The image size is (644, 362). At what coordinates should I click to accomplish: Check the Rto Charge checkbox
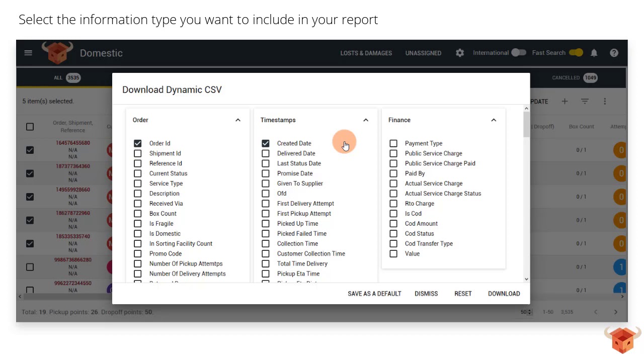pos(393,204)
